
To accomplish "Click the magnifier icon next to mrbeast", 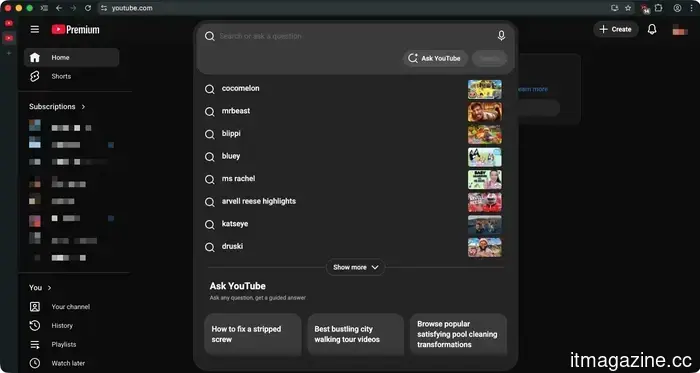I will 210,112.
